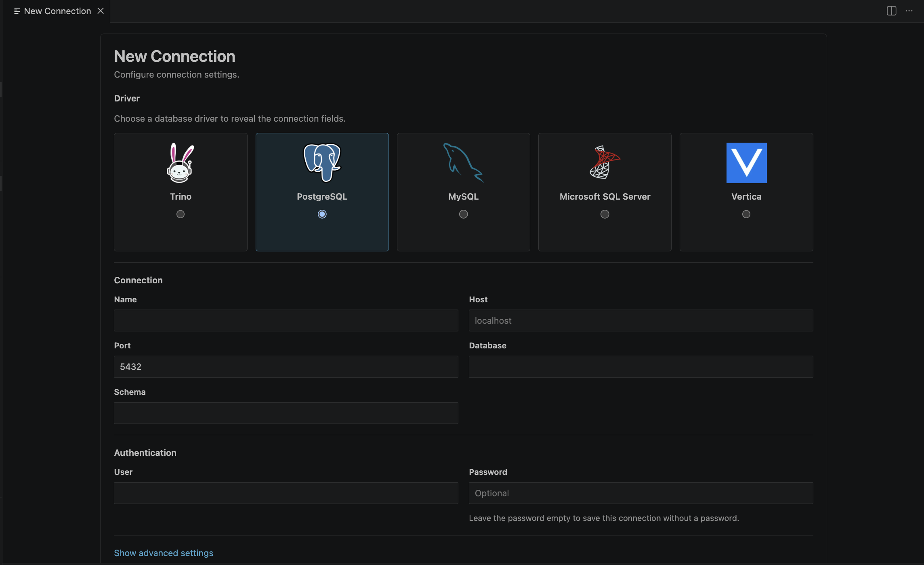Select the MySQL driver radio button
Viewport: 924px width, 565px height.
coord(463,214)
